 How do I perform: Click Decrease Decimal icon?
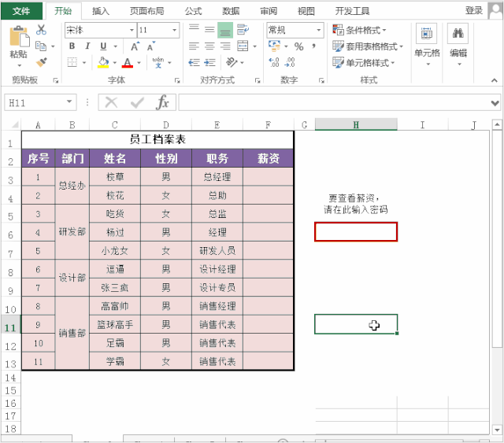tap(290, 62)
